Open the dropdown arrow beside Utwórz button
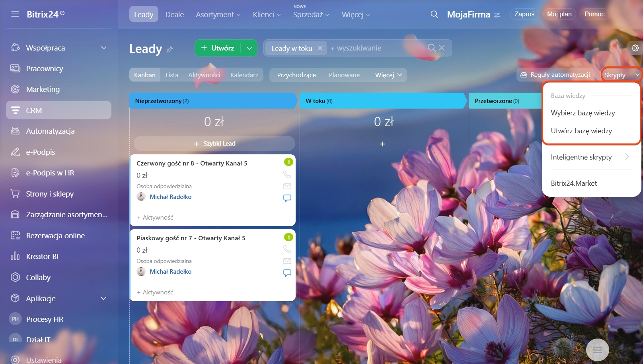643x364 pixels. tap(249, 48)
